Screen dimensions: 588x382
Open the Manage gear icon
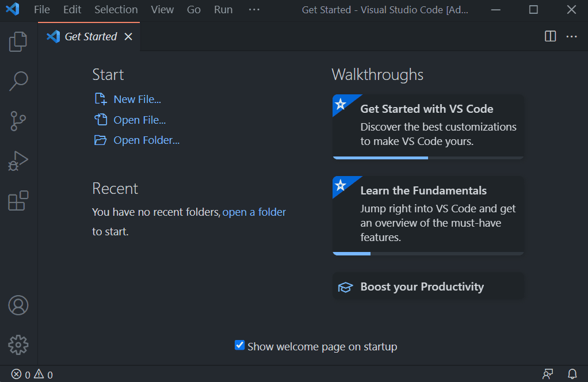(18, 345)
